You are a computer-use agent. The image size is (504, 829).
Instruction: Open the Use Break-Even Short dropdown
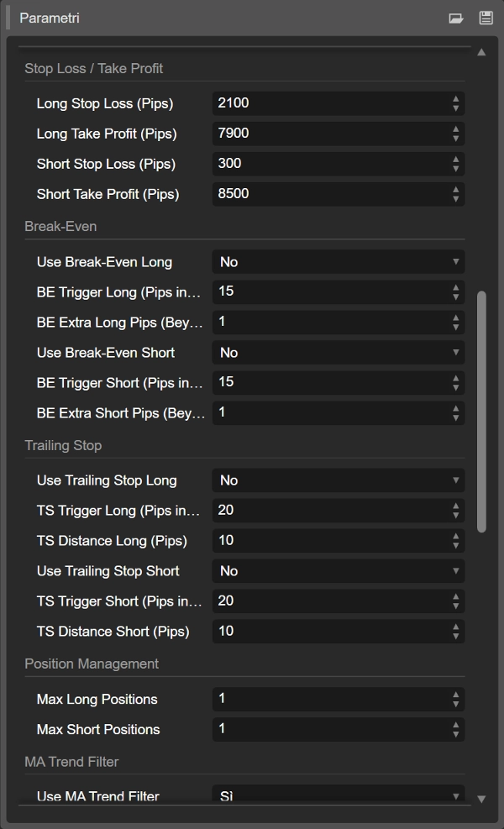(x=338, y=353)
